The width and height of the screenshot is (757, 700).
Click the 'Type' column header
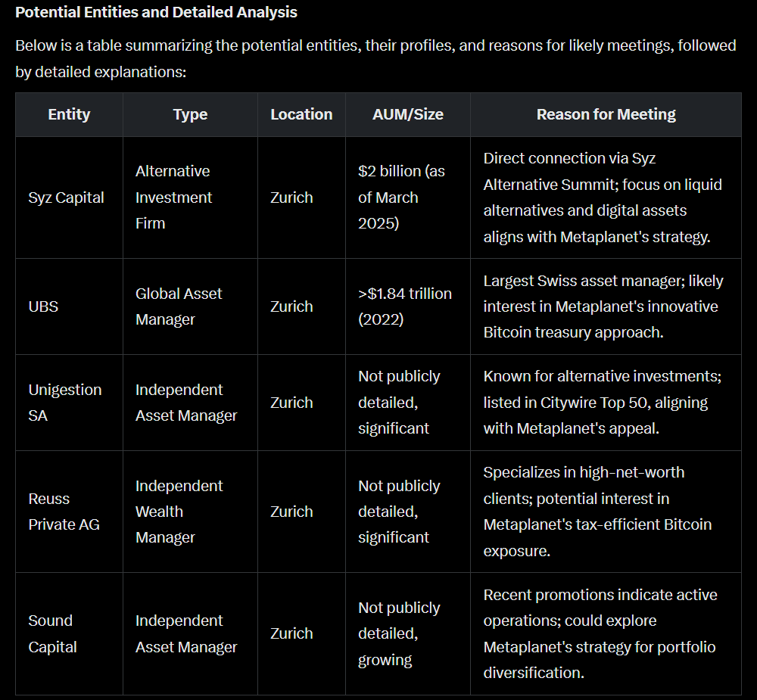(x=190, y=114)
